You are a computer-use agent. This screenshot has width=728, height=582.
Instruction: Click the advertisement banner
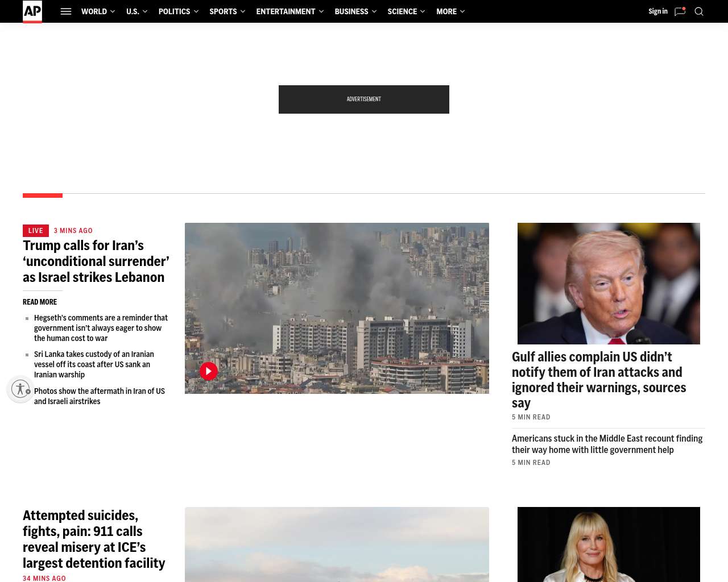click(364, 99)
